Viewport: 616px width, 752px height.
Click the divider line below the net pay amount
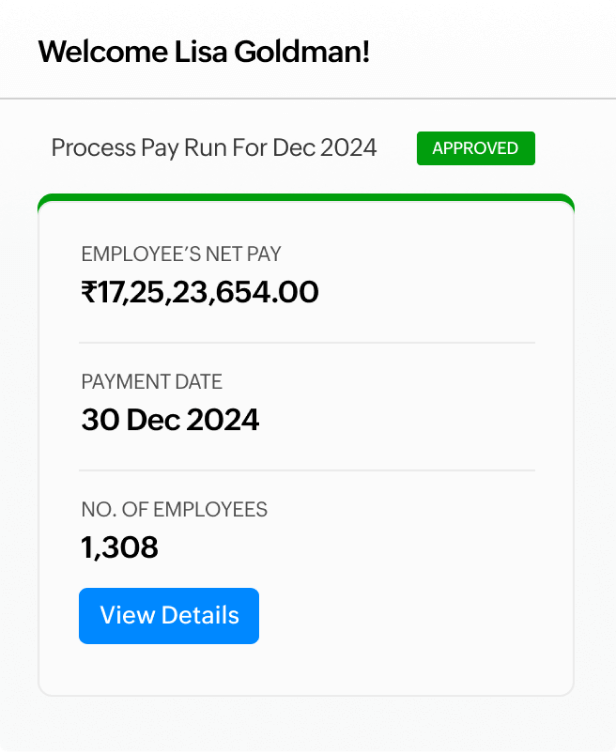(x=306, y=342)
